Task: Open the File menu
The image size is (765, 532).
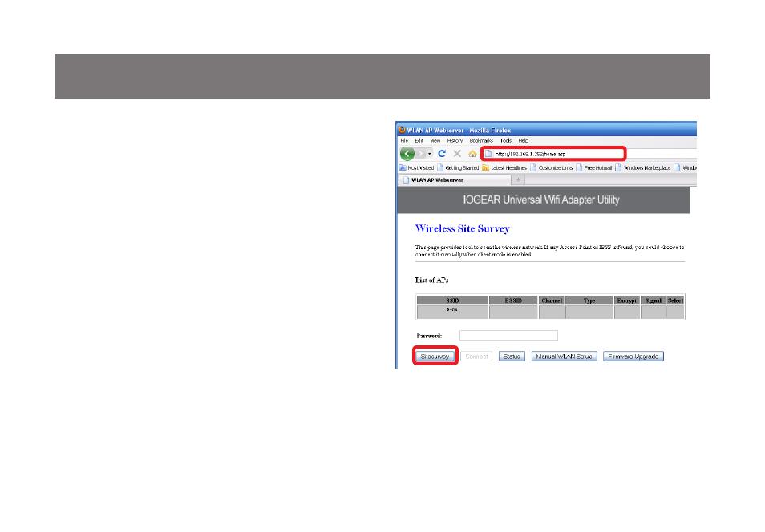Action: point(404,140)
